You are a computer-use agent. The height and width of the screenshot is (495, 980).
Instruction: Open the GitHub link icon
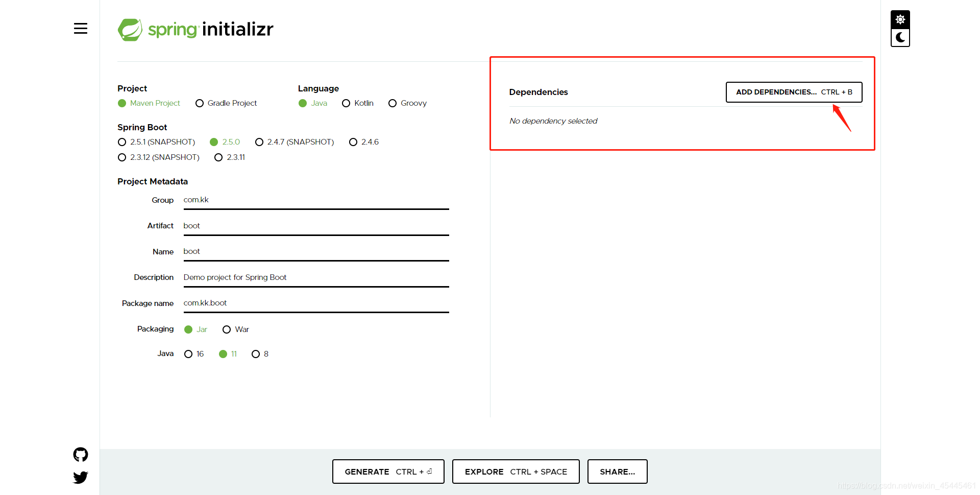pyautogui.click(x=81, y=455)
